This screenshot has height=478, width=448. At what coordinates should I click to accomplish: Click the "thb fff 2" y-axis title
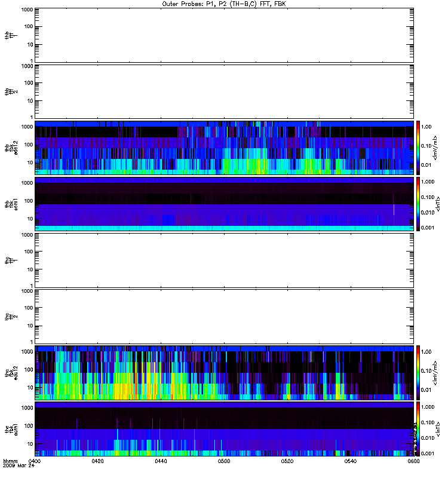(11, 92)
